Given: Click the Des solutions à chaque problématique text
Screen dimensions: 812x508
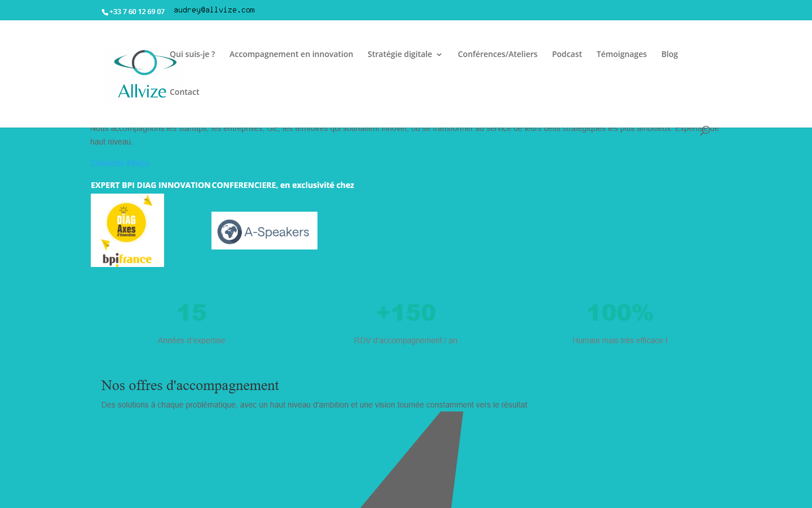Looking at the screenshot, I should 314,405.
